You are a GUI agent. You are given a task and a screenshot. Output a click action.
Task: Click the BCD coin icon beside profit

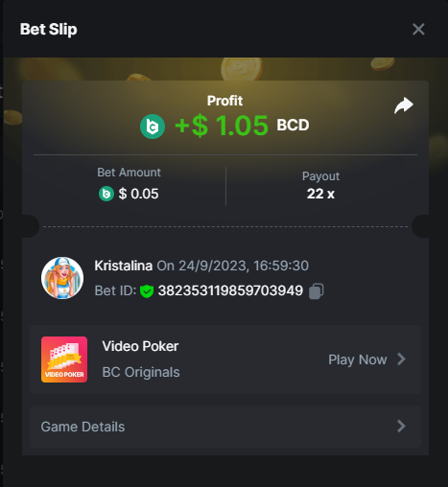click(153, 127)
